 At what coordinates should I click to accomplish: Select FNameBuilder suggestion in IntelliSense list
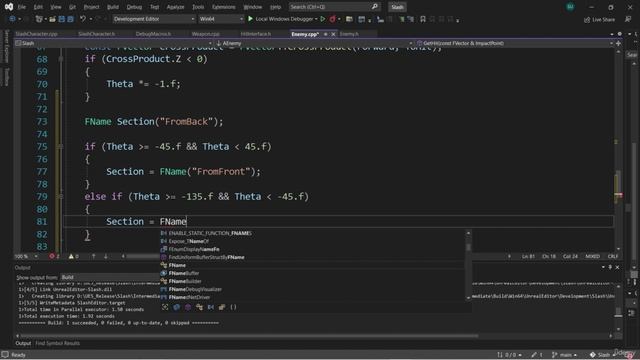pos(185,281)
